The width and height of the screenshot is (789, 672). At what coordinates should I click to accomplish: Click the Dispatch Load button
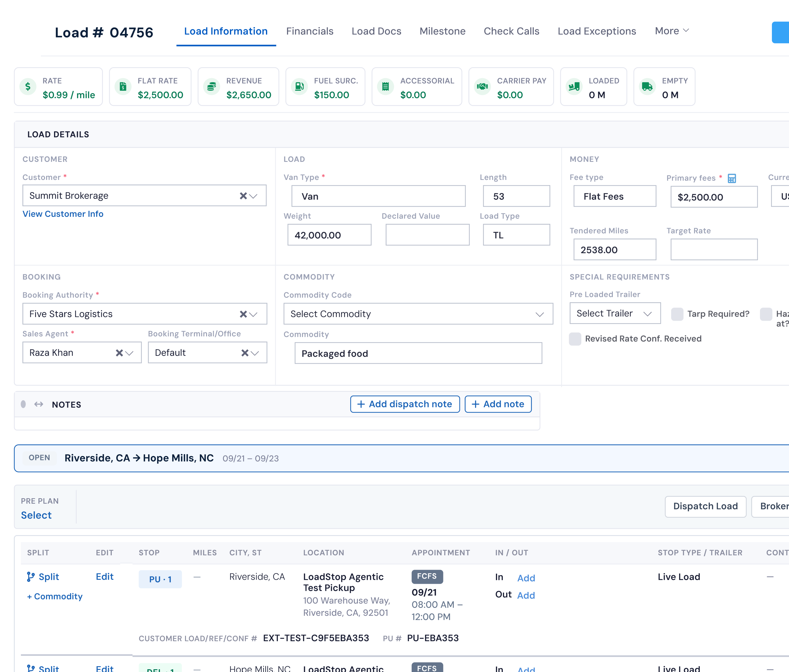705,506
